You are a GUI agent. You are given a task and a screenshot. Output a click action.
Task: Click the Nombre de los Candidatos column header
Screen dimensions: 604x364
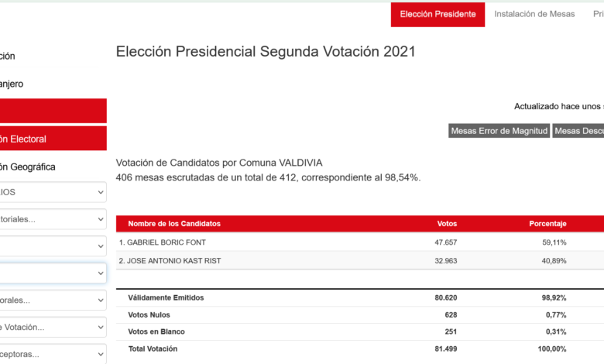coord(174,224)
